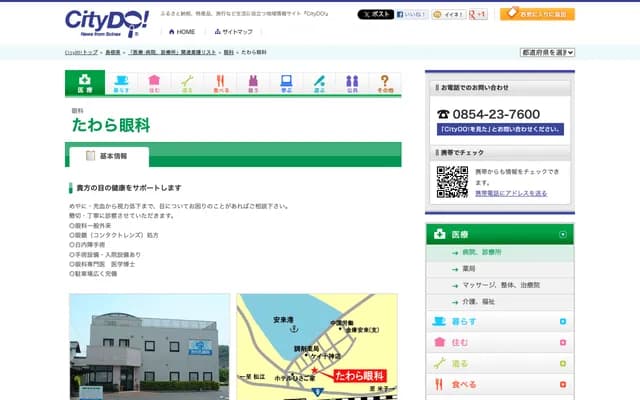
Task: Click the 眼鏡(コンタクトレンズ)処方 list item
Action: click(x=114, y=235)
